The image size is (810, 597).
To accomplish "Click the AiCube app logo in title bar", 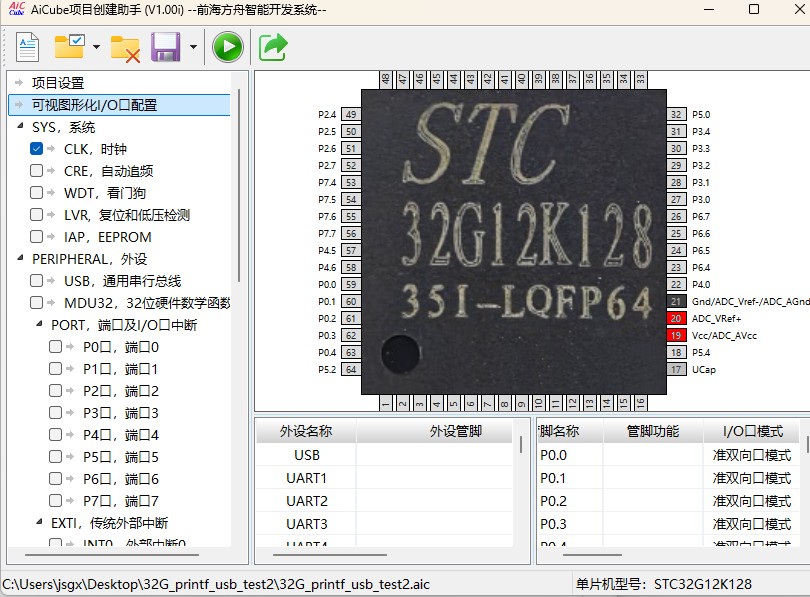I will click(x=17, y=9).
